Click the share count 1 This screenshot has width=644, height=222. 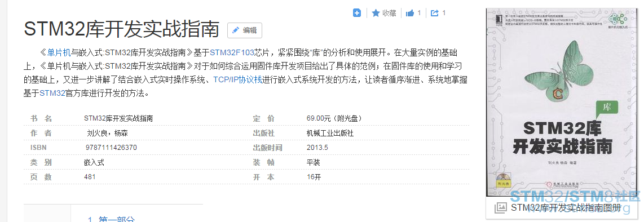(444, 13)
